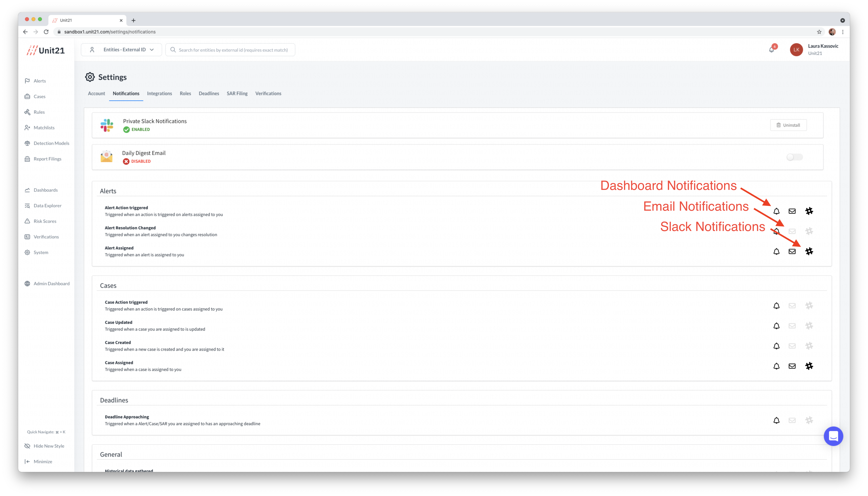Open the Chrome three-dot menu
868x496 pixels.
click(x=843, y=32)
